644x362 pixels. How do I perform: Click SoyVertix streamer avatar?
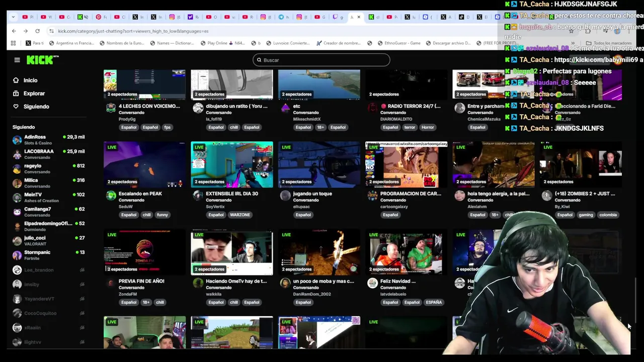[x=198, y=196]
